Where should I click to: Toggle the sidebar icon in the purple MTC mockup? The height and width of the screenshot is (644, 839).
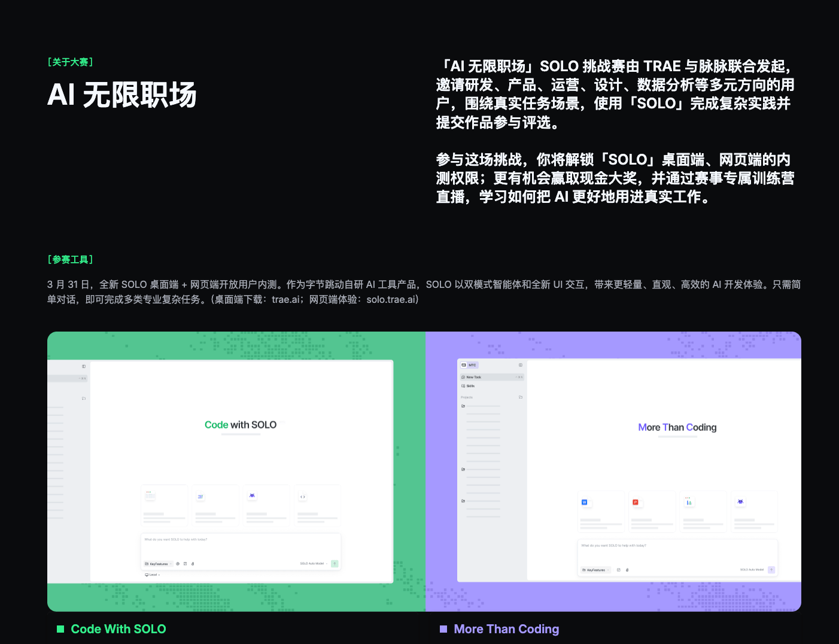click(521, 365)
